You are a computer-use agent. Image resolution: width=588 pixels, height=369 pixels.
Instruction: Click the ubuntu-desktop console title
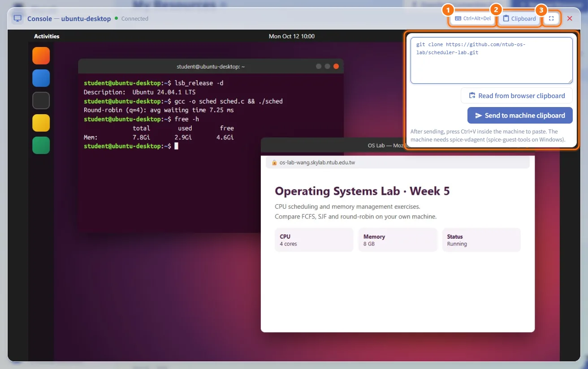point(86,19)
